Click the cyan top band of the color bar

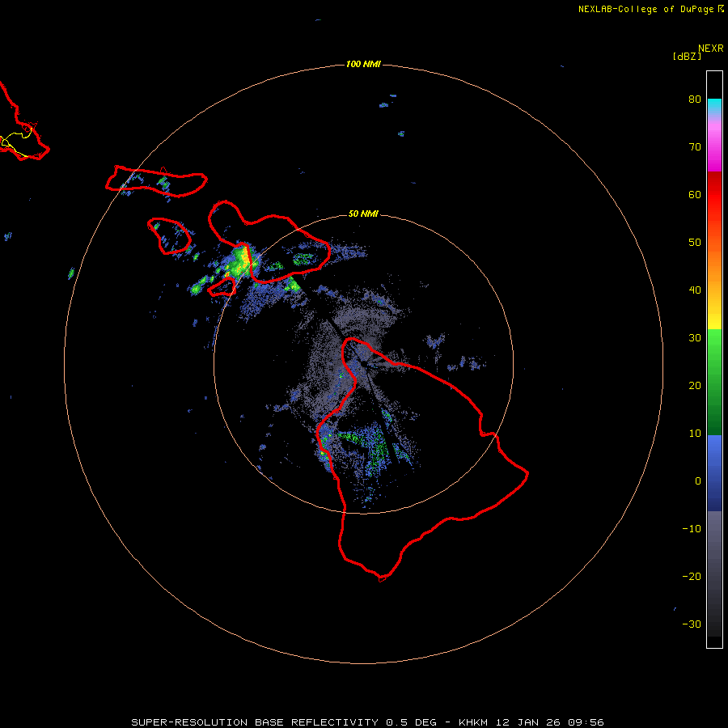714,104
